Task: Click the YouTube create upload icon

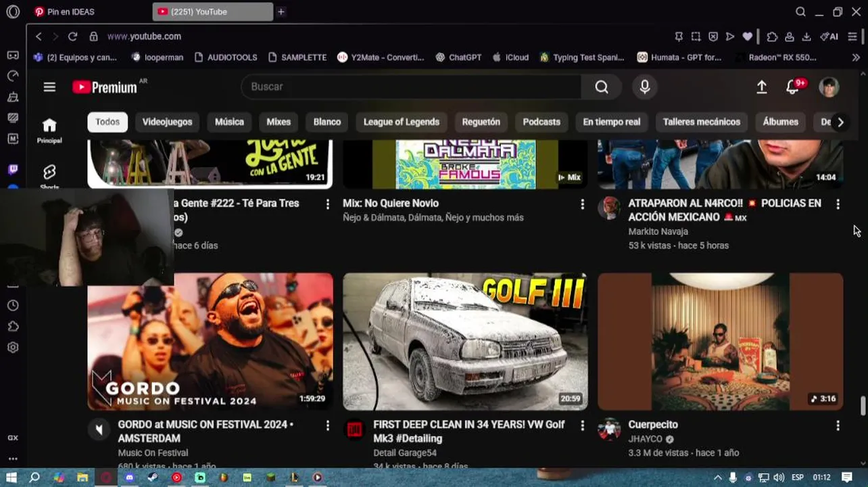Action: pyautogui.click(x=762, y=87)
